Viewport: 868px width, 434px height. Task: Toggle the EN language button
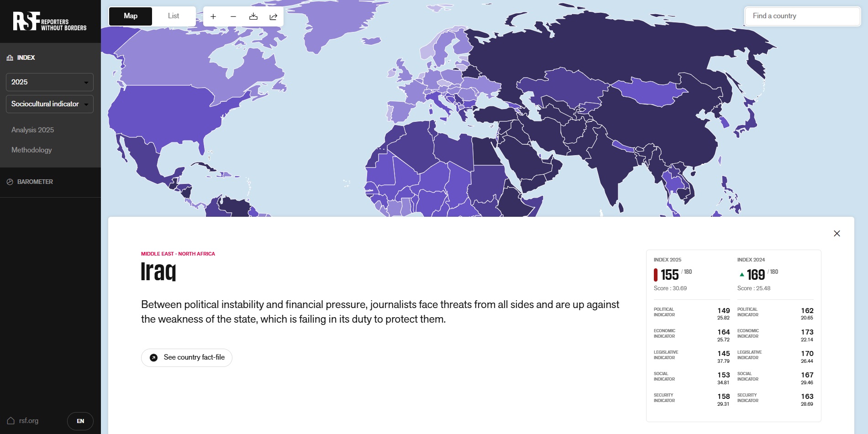(80, 421)
